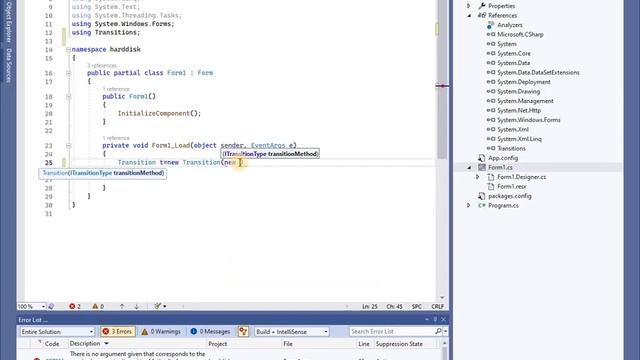640x360 pixels.
Task: Select the System.Xml.Linq reference
Action: (x=519, y=139)
